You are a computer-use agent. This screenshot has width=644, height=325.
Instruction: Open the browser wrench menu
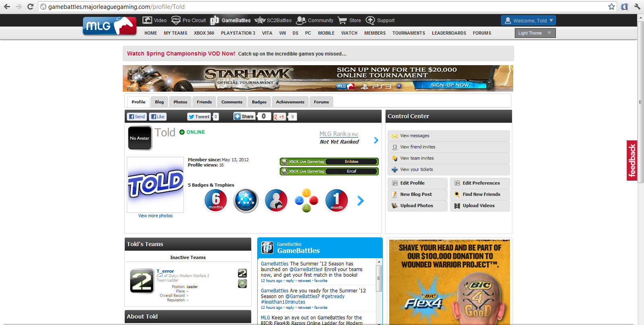tap(637, 6)
